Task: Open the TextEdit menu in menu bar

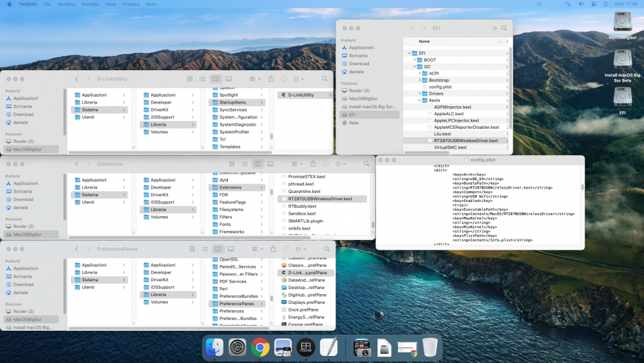Action: [28, 4]
